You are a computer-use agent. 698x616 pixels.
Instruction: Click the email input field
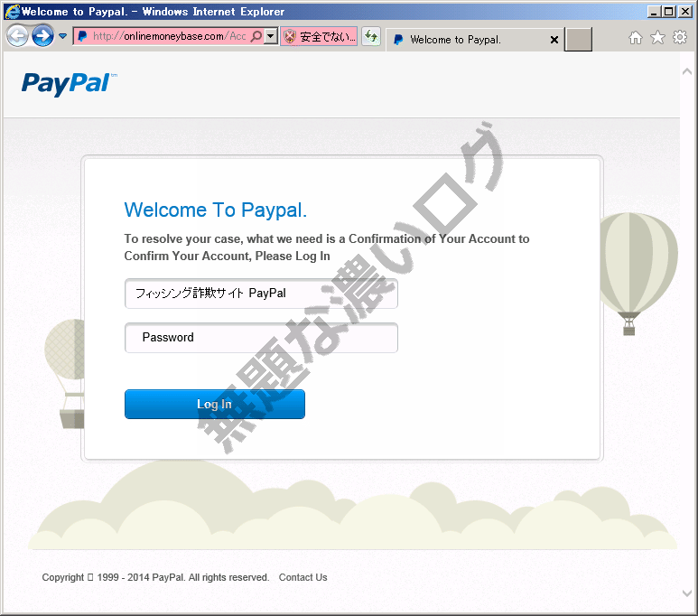[x=261, y=294]
